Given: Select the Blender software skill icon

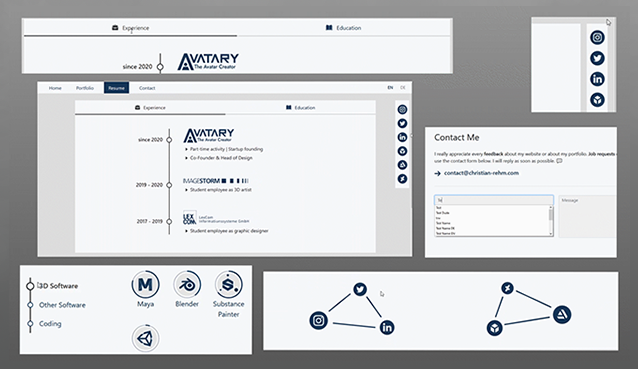Looking at the screenshot, I should (x=187, y=284).
